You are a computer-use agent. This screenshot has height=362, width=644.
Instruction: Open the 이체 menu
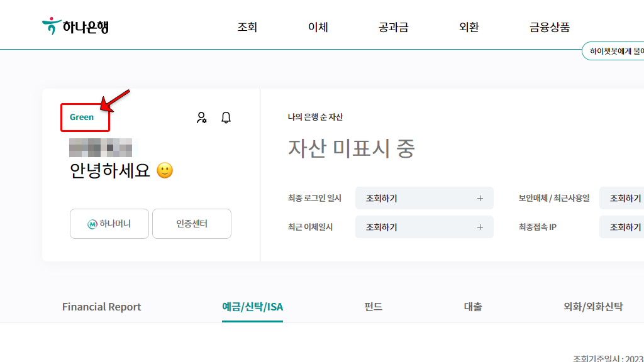[318, 27]
